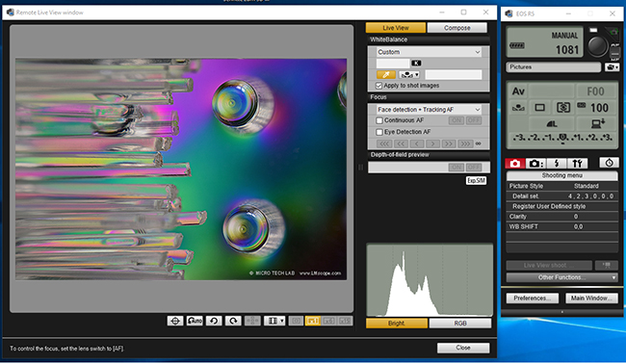Click the circular crosshair button below the preview
Screen dimensions: 626x364
(x=175, y=321)
